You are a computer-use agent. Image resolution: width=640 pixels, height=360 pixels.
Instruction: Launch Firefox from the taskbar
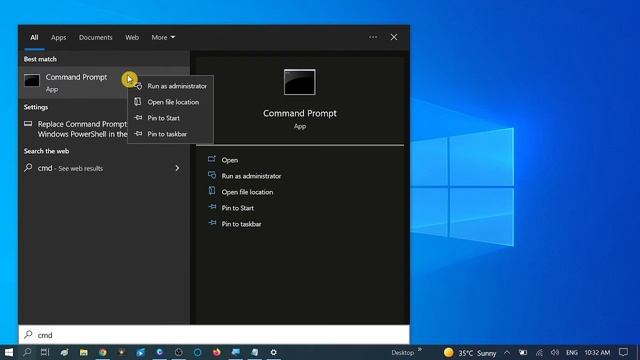pyautogui.click(x=217, y=352)
